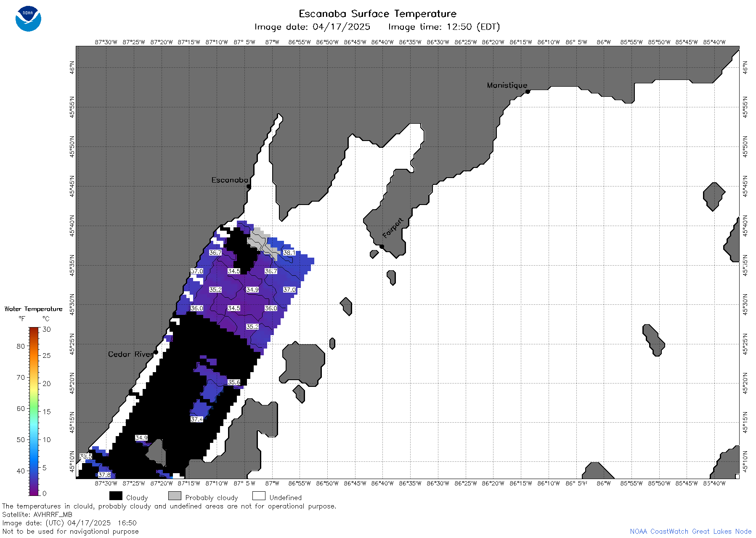756x538 pixels.
Task: Click the Fairport city label
Action: pos(393,228)
